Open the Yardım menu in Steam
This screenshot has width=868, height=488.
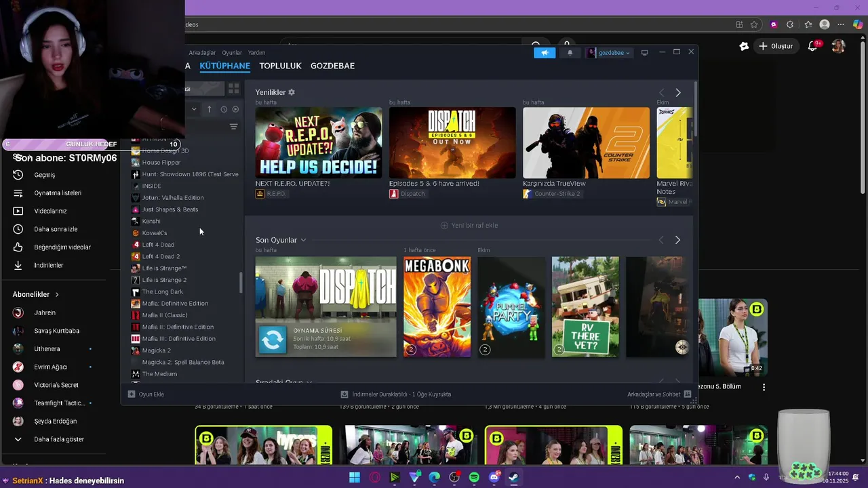(256, 53)
